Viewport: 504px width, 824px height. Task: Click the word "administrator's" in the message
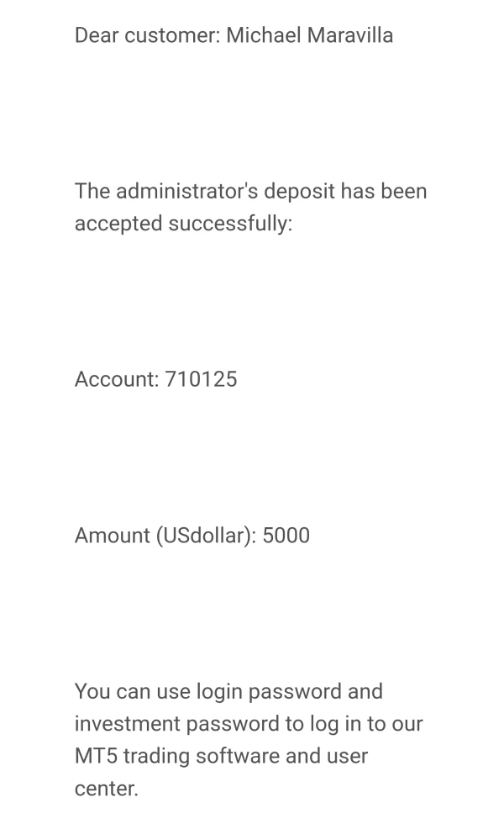pos(186,191)
